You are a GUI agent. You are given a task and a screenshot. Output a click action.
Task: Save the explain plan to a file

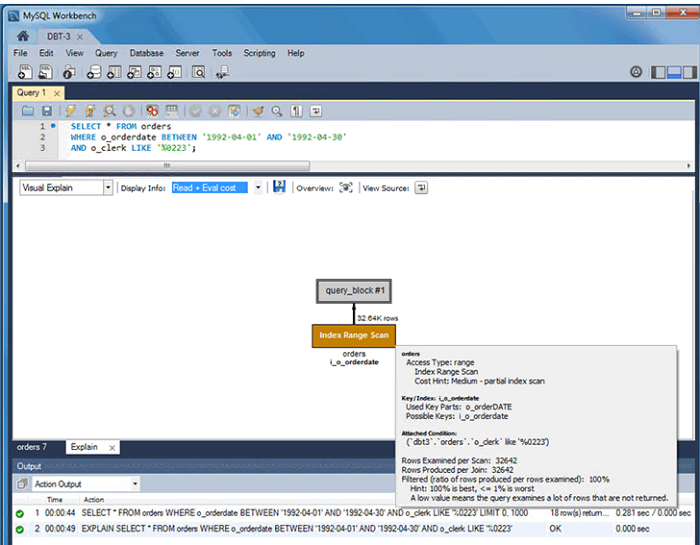coord(279,187)
